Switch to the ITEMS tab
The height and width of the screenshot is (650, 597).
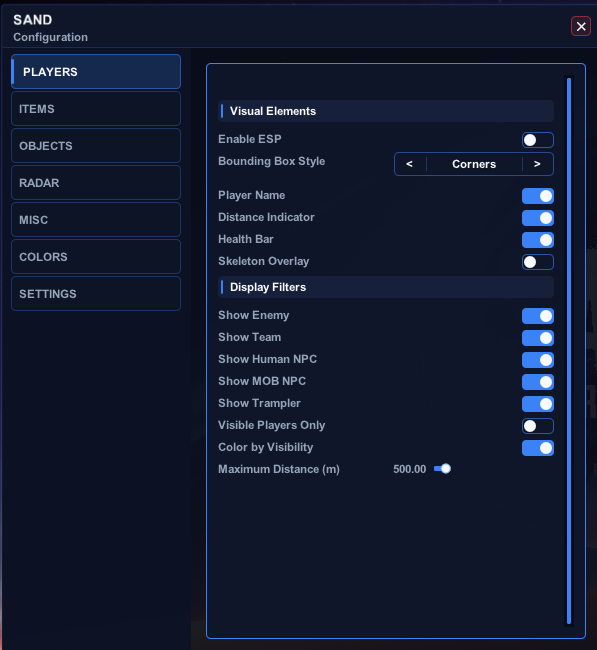pyautogui.click(x=96, y=109)
